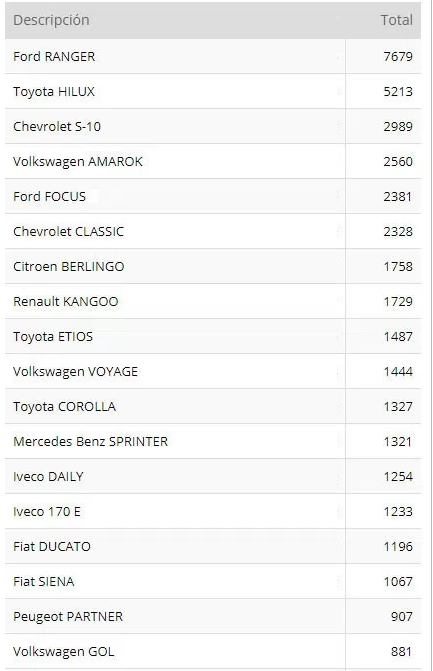Select the Mercedes Benz SPRINTER row
The image size is (433, 671).
click(x=213, y=442)
